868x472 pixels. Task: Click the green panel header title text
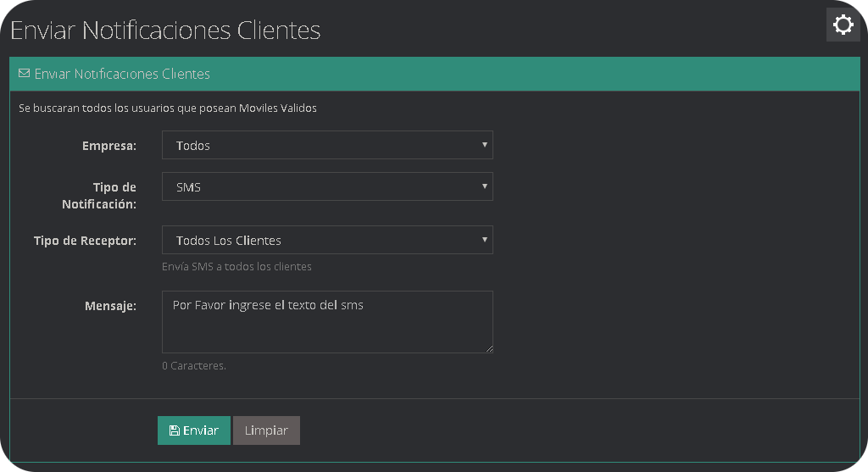coord(122,74)
